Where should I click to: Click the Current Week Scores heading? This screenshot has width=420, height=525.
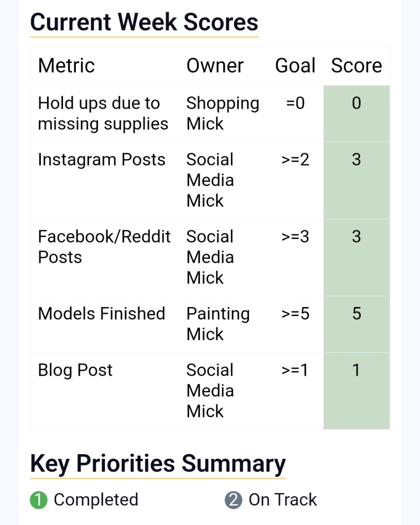pyautogui.click(x=144, y=22)
